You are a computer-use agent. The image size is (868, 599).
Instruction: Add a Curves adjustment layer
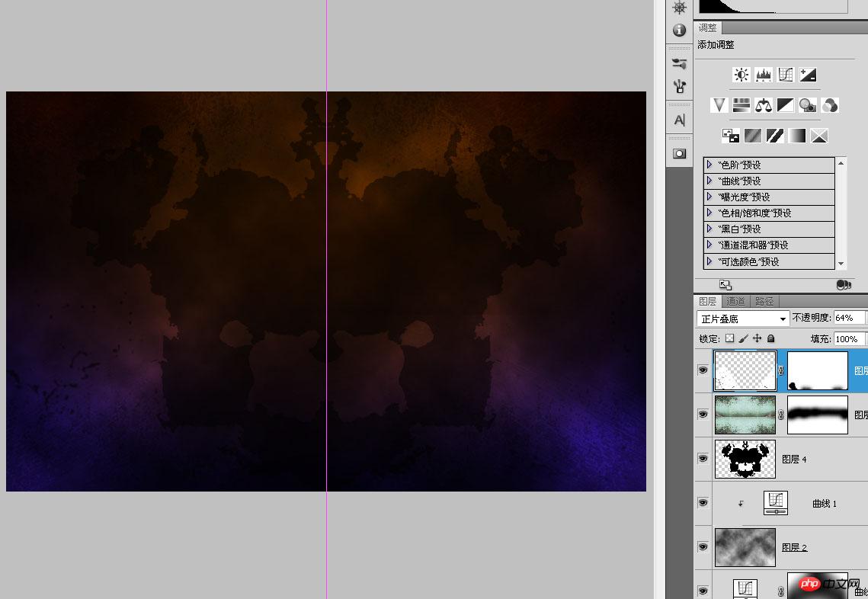[786, 75]
